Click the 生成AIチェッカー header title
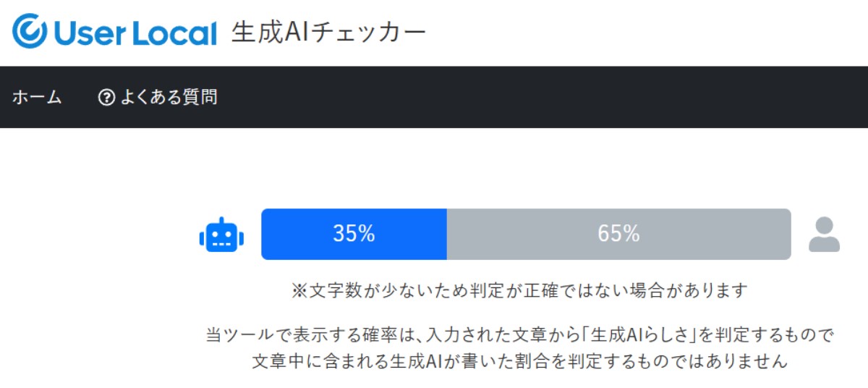This screenshot has width=868, height=388. 328,32
